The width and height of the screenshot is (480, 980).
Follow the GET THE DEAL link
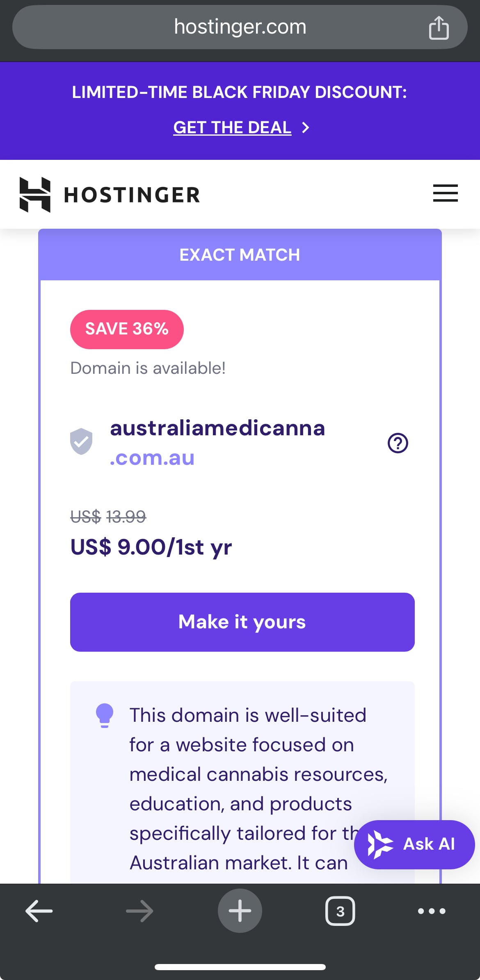coord(232,127)
